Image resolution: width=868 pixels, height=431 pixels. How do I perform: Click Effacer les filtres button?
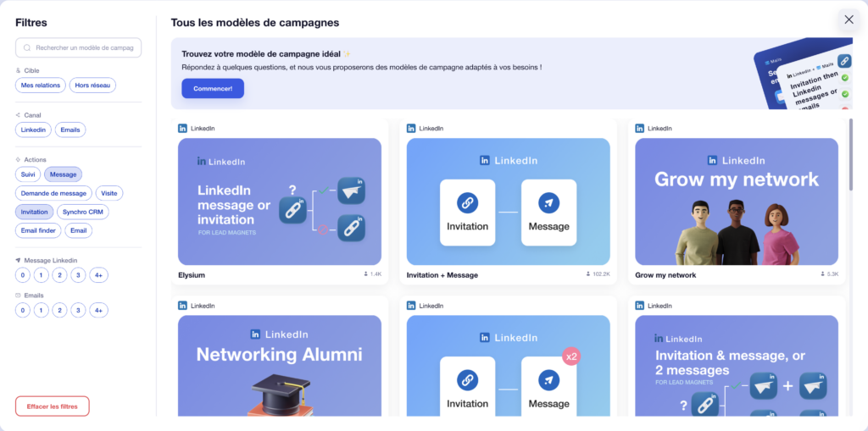[52, 406]
